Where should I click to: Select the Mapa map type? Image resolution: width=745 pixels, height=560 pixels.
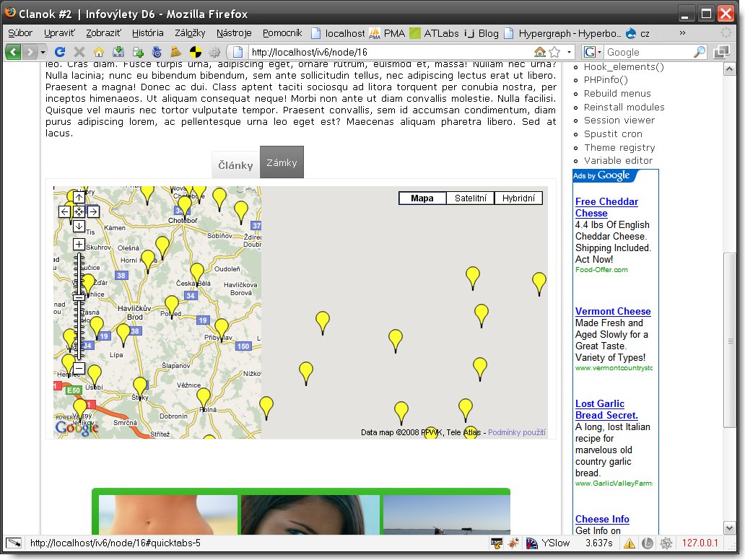422,198
